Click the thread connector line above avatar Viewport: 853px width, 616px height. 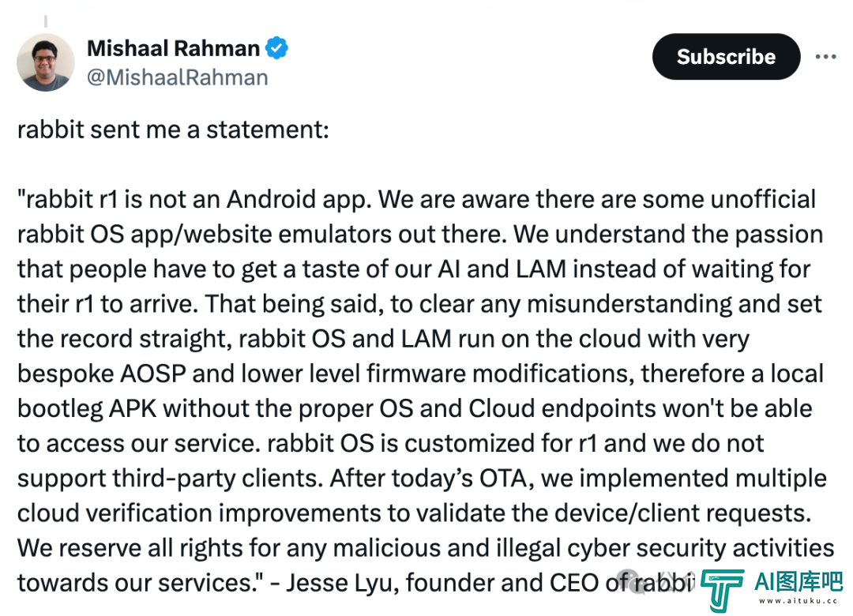tap(46, 22)
